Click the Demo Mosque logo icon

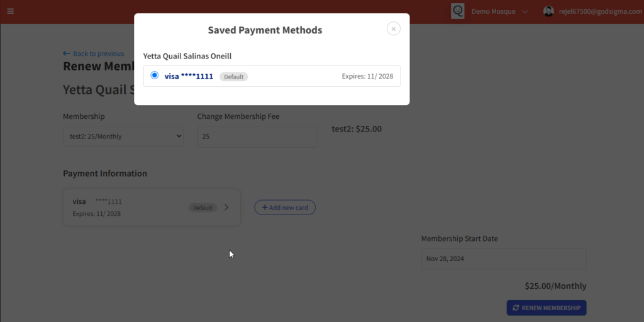[x=458, y=11]
